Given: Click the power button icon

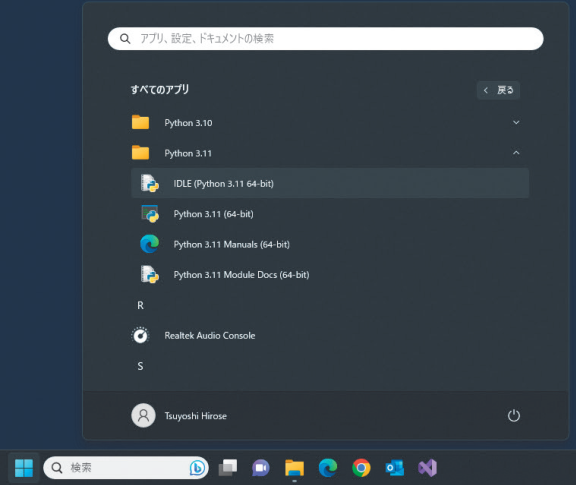Looking at the screenshot, I should tap(514, 416).
